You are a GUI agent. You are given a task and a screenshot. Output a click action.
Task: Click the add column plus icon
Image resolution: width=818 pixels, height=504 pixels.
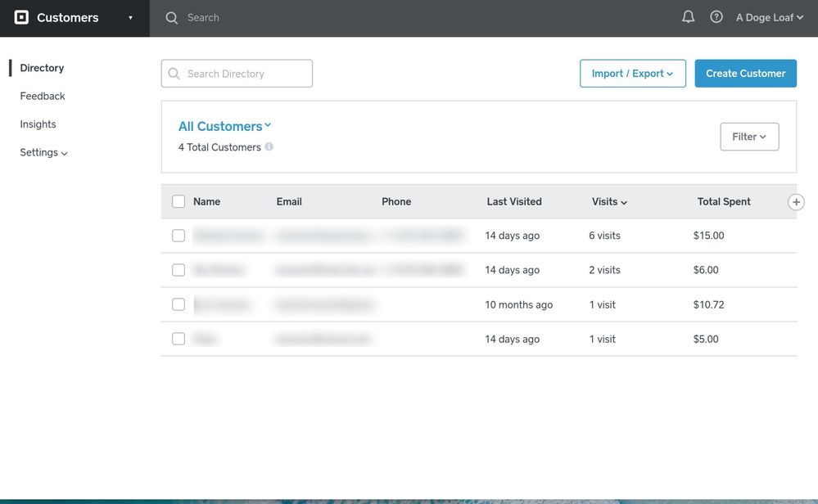[x=796, y=202]
